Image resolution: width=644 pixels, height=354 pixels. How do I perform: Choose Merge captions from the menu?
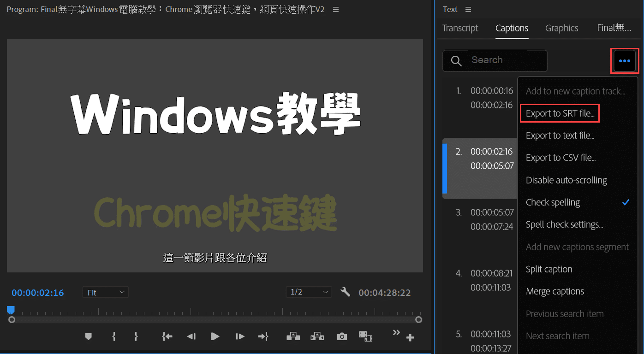(555, 291)
